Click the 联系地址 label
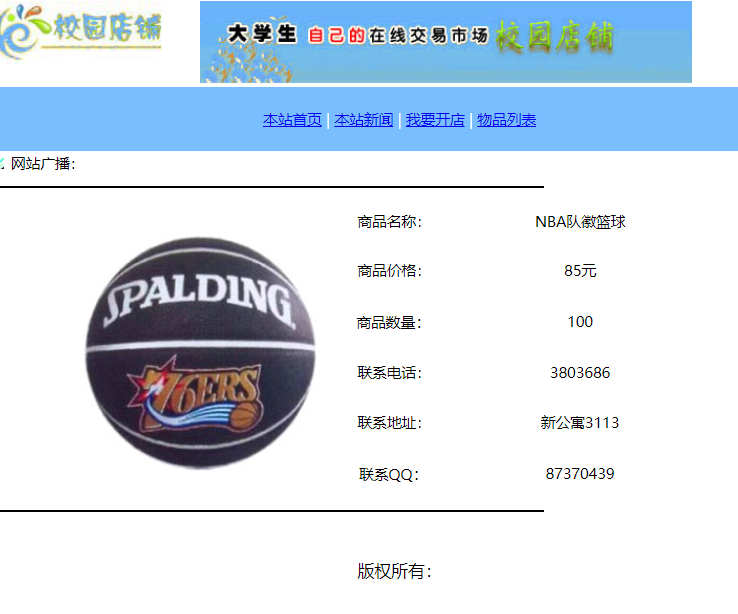This screenshot has width=738, height=614. tap(389, 423)
